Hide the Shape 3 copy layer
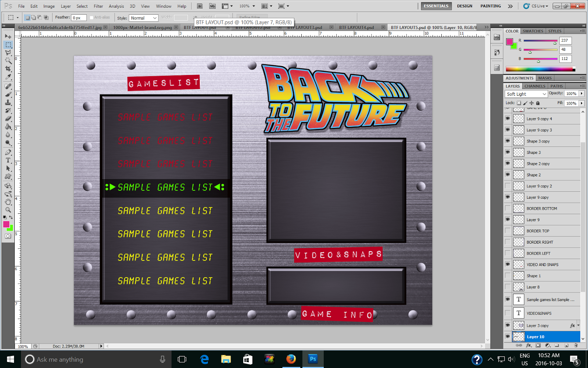Image resolution: width=588 pixels, height=368 pixels. [508, 141]
